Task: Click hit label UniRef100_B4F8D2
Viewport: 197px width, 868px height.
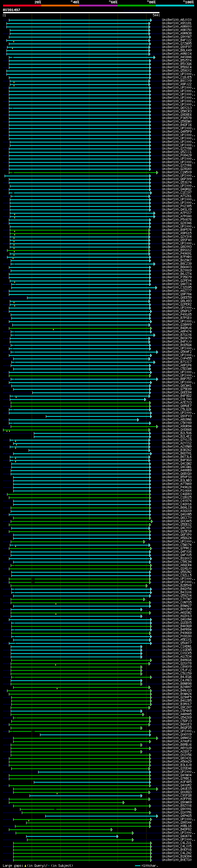Action: point(177,396)
